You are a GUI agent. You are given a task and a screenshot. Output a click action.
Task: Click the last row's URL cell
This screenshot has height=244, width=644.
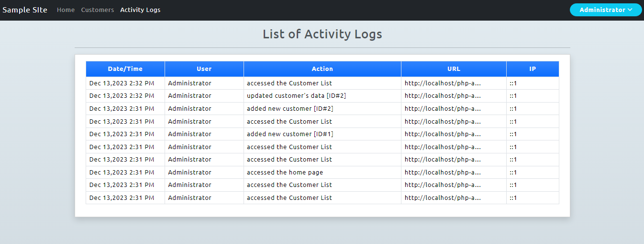pos(454,198)
